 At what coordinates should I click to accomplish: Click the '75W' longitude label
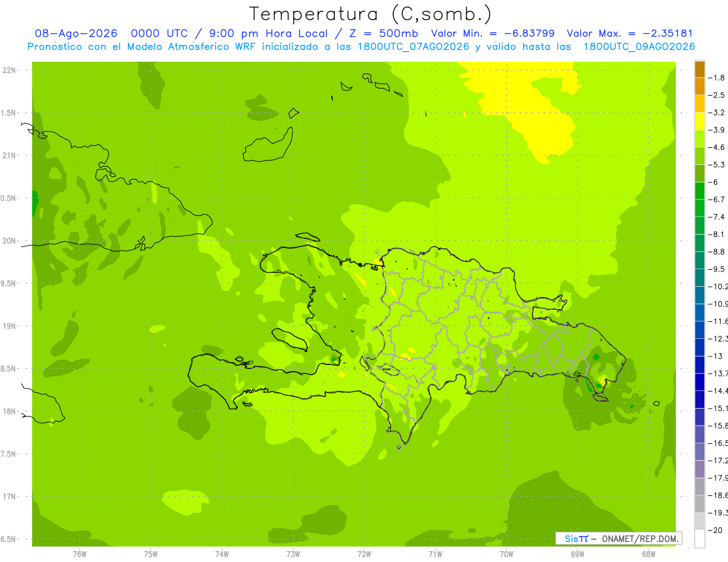pos(151,554)
